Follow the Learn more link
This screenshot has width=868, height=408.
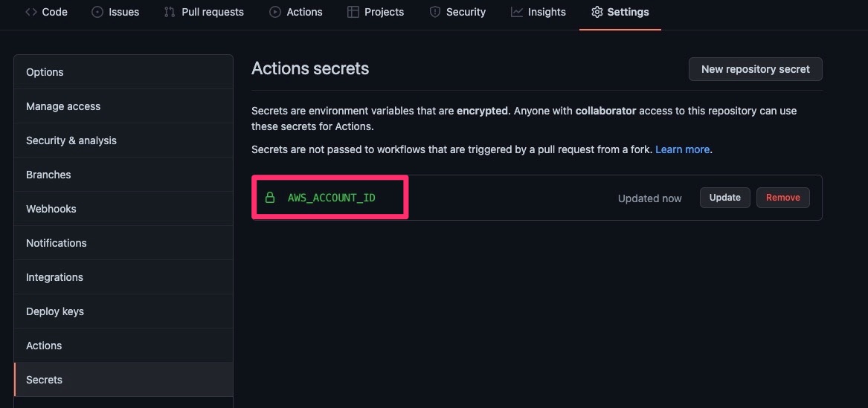[x=682, y=149]
